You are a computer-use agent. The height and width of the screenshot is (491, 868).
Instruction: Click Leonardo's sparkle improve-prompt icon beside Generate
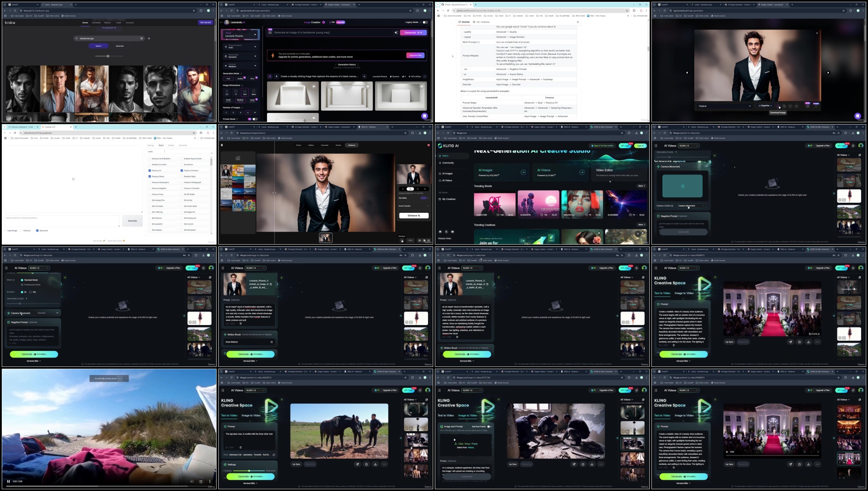(x=396, y=33)
